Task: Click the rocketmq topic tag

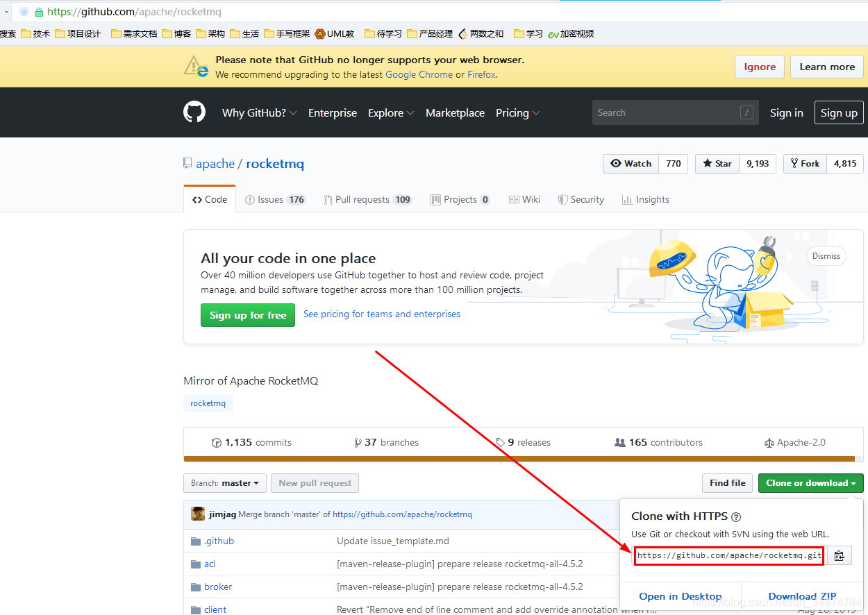Action: pyautogui.click(x=208, y=403)
